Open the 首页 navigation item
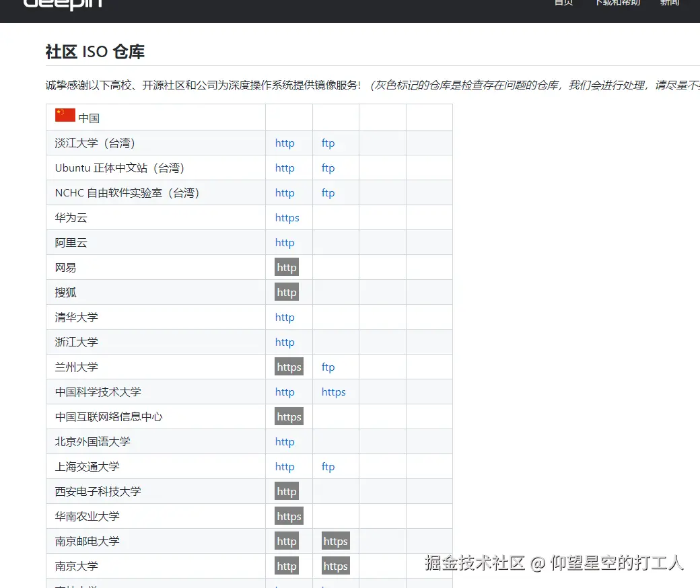 [563, 3]
